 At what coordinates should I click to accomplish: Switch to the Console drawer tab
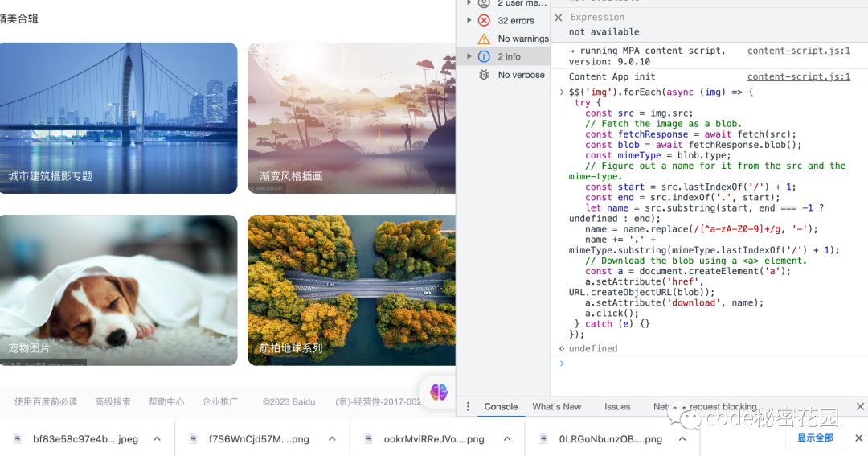(x=501, y=407)
